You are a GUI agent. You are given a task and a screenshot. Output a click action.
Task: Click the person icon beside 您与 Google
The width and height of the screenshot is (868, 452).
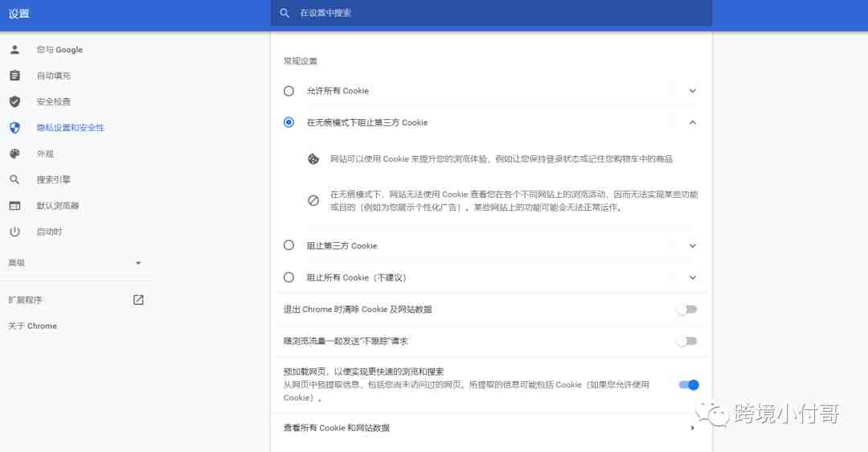(15, 49)
